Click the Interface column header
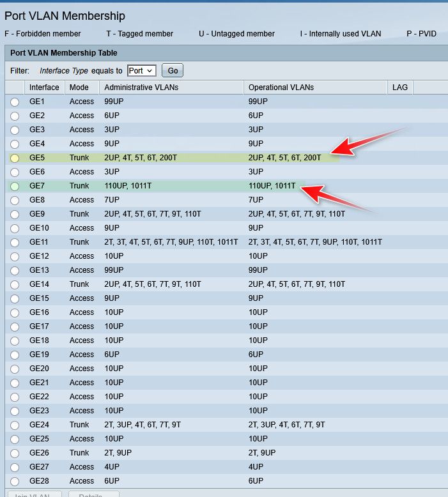Screen dimensions: 448x497 click(44, 88)
